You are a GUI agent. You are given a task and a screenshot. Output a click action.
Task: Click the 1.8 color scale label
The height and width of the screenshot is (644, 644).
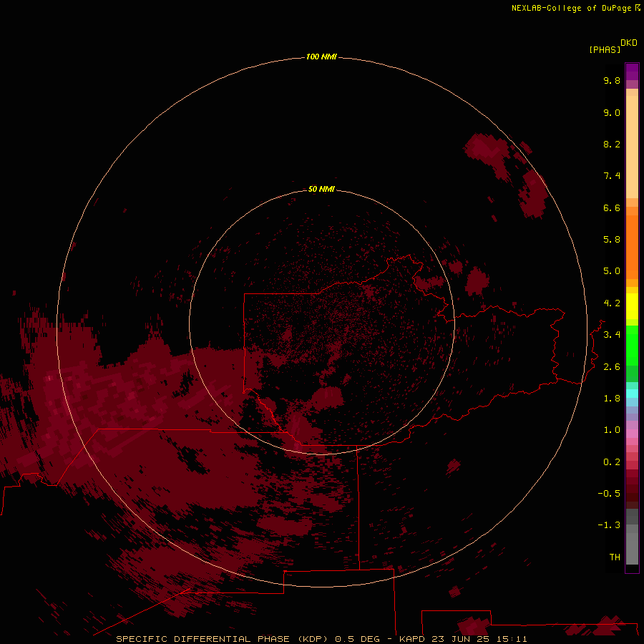612,399
